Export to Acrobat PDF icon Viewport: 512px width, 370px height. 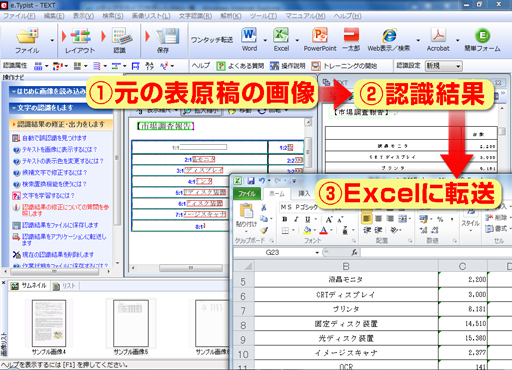point(438,35)
